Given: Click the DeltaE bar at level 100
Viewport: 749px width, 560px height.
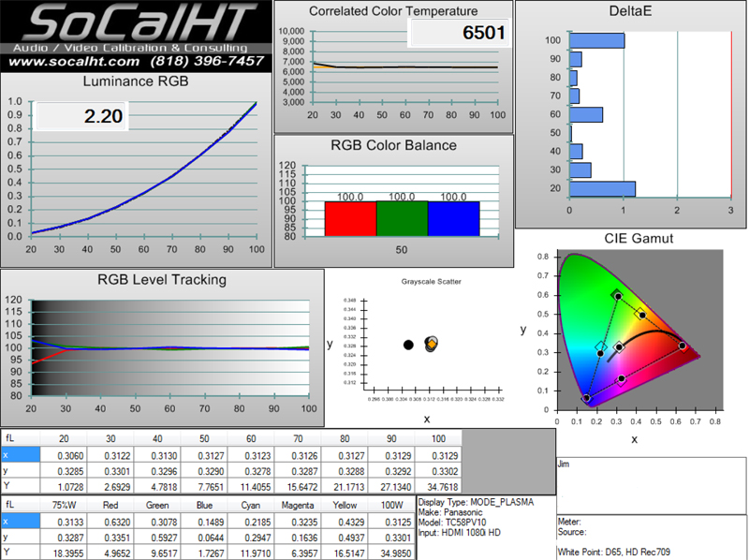Looking at the screenshot, I should (x=596, y=40).
